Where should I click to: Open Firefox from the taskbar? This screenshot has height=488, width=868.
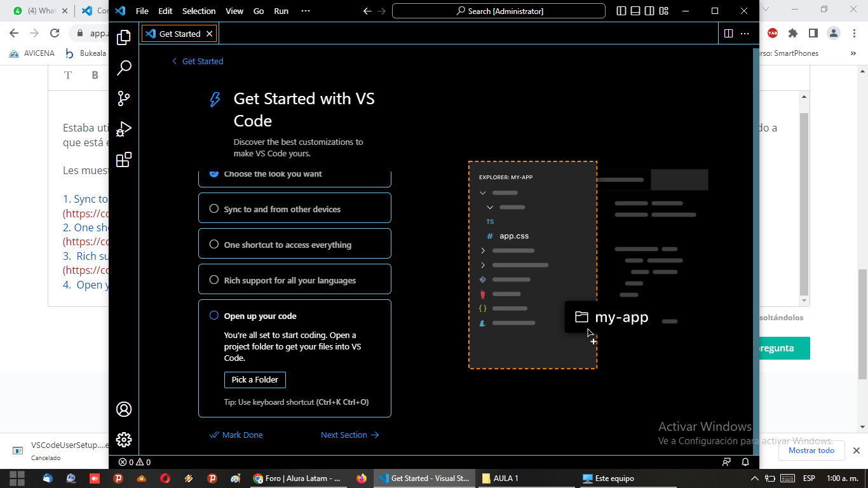(x=362, y=478)
